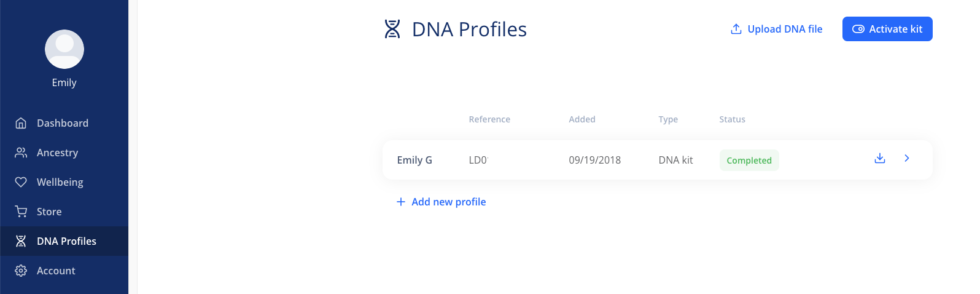Click the Activate kit button
The height and width of the screenshot is (294, 980).
tap(887, 29)
